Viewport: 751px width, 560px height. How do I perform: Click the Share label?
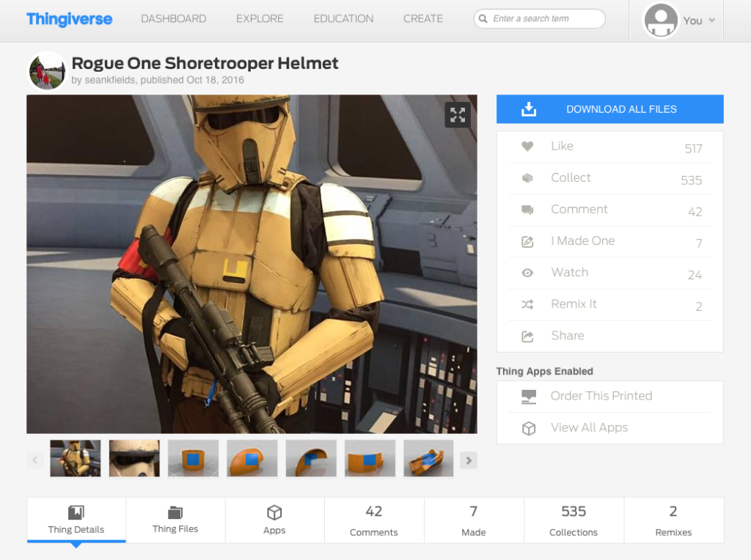pos(568,336)
